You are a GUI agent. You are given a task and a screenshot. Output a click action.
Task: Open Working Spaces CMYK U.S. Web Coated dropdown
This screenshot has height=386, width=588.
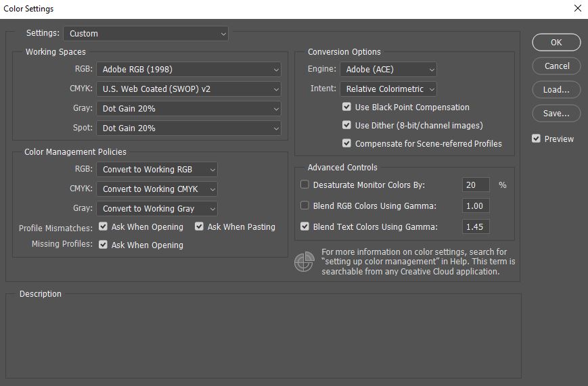tap(189, 89)
